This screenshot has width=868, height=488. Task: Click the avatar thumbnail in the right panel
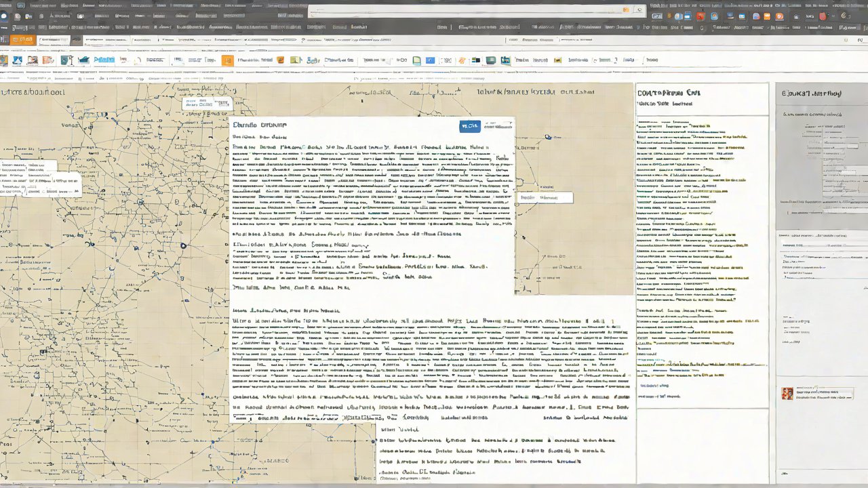click(787, 393)
